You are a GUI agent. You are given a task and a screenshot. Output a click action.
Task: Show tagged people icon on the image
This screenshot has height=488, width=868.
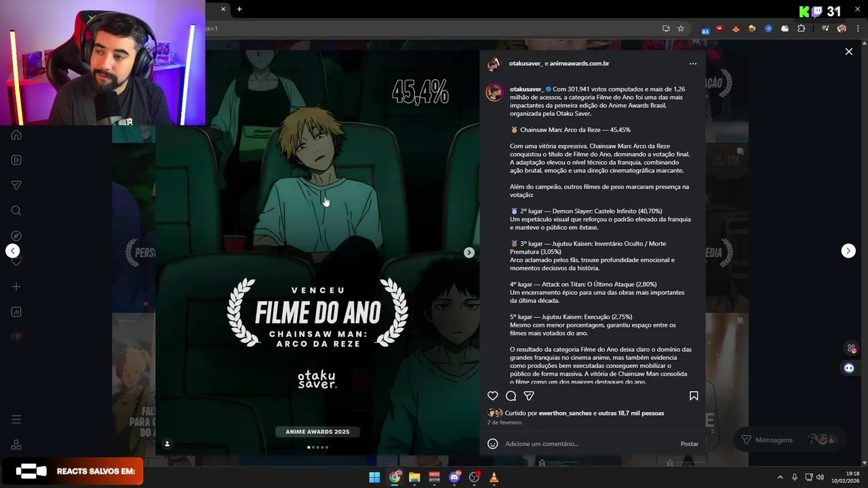tap(167, 444)
